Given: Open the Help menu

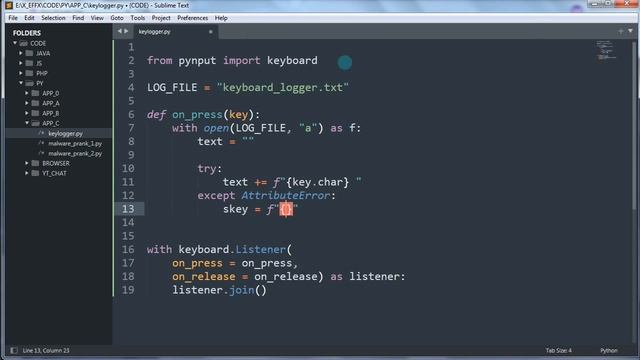Looking at the screenshot, I should click(x=221, y=18).
